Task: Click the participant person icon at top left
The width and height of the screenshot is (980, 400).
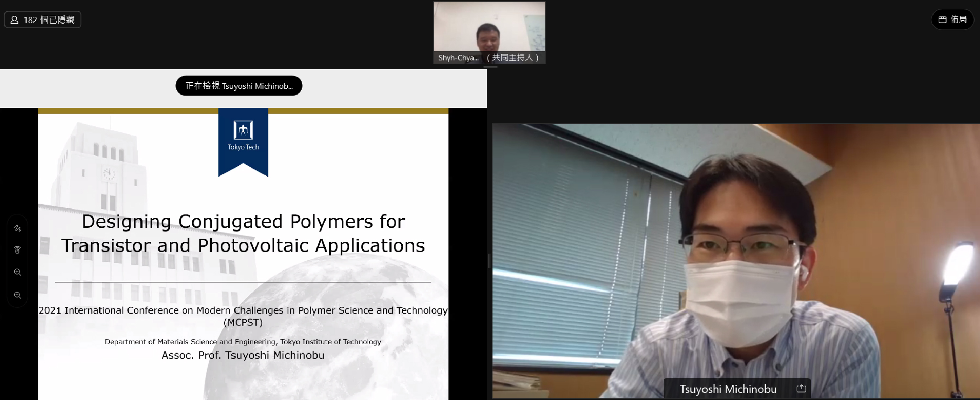Action: tap(14, 20)
